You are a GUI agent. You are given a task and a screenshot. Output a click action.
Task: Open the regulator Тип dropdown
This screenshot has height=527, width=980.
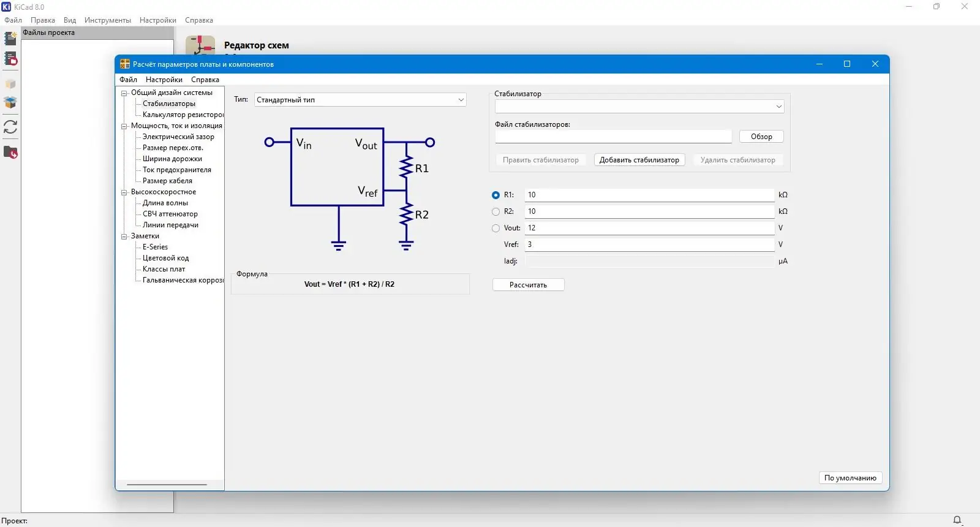click(360, 100)
